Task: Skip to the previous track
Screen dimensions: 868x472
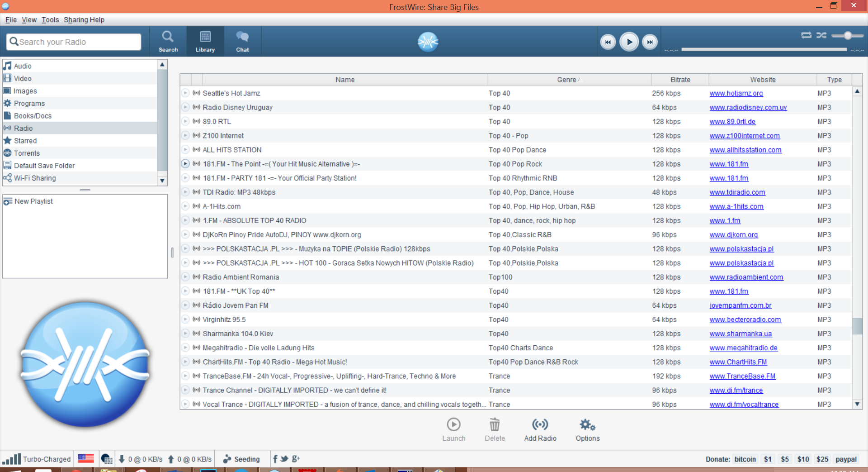Action: click(608, 42)
